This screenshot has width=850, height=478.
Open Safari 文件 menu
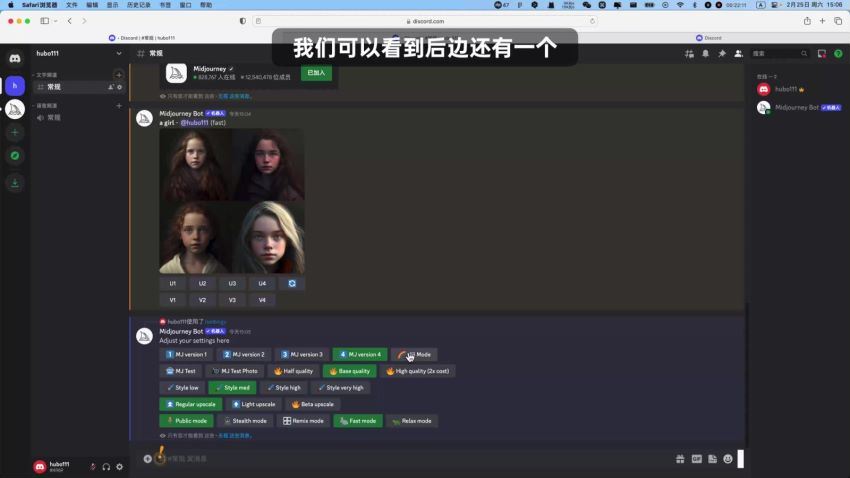(x=72, y=5)
